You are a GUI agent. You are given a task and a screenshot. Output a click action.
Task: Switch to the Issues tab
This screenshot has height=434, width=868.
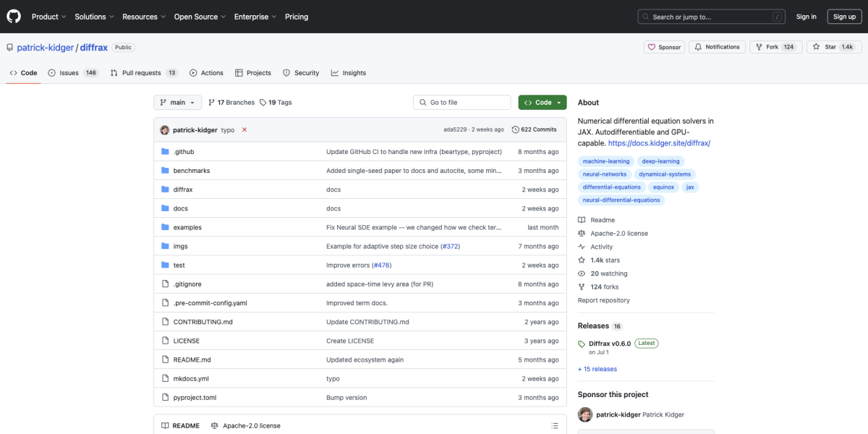pyautogui.click(x=73, y=73)
